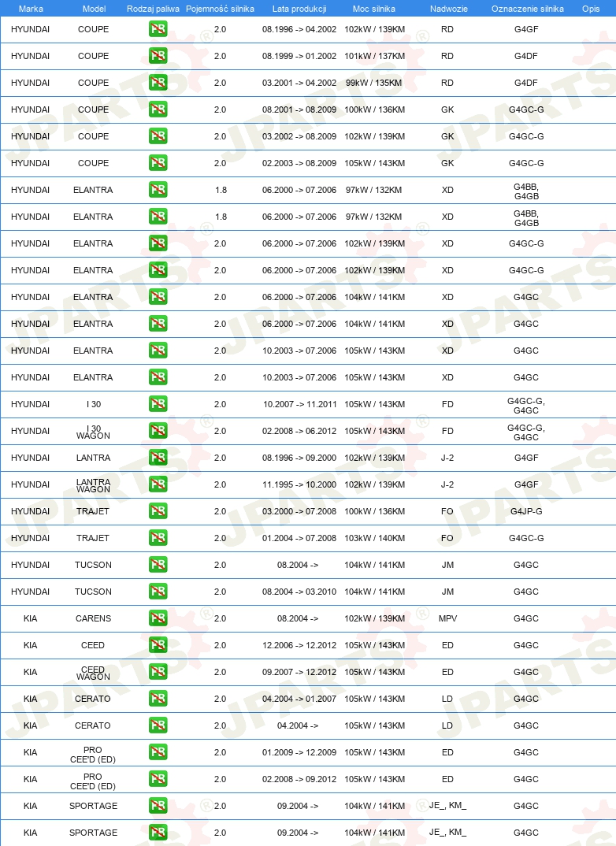Click the 101kW / 137KM power cell
Image resolution: width=616 pixels, height=846 pixels.
pos(375,56)
